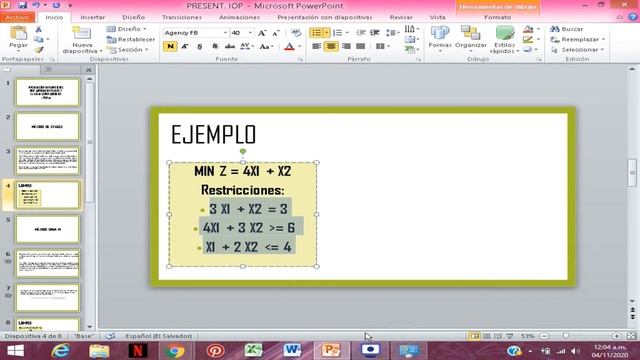This screenshot has width=640, height=360.
Task: Open Estilos rápidos quick styles
Action: (x=504, y=40)
